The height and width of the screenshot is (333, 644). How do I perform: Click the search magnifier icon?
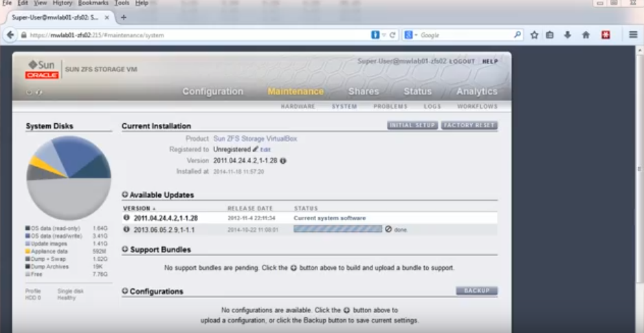pyautogui.click(x=518, y=35)
